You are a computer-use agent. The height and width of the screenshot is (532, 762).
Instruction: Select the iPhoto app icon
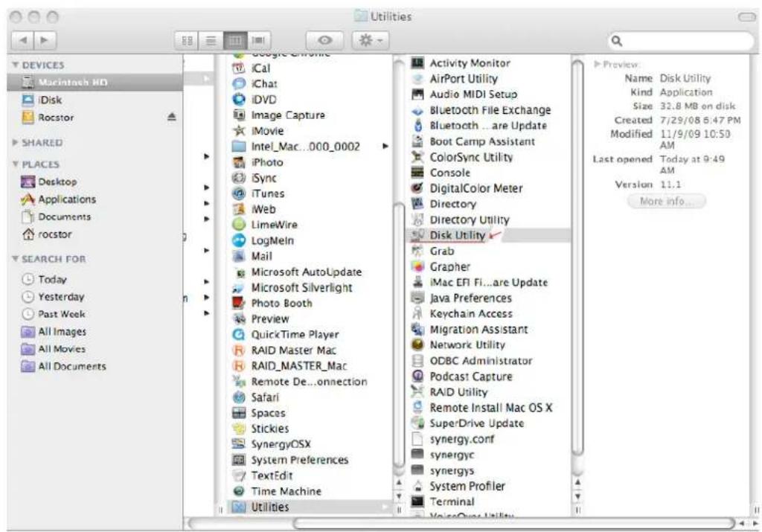239,162
